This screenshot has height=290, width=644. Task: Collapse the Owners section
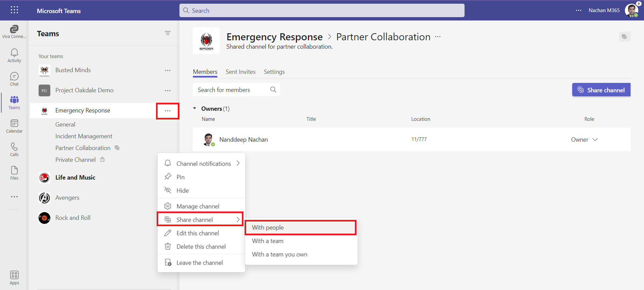coord(195,108)
